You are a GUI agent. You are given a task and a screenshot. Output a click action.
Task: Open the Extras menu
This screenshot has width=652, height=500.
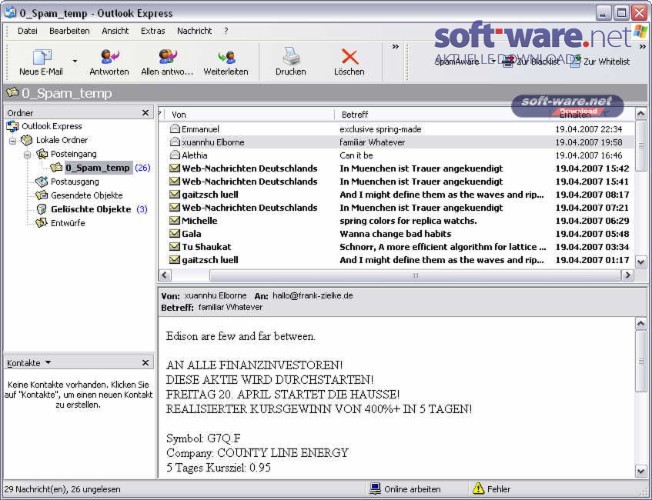pyautogui.click(x=153, y=31)
